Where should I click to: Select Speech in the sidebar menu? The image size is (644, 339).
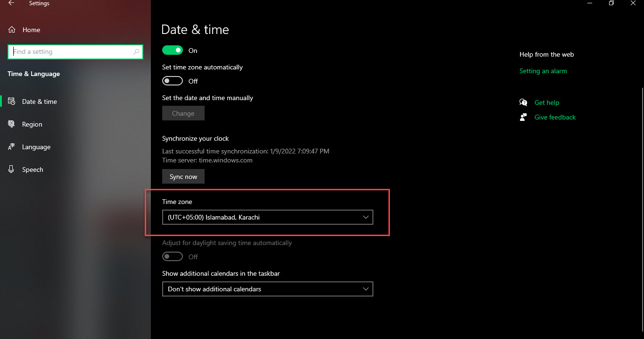coord(33,169)
